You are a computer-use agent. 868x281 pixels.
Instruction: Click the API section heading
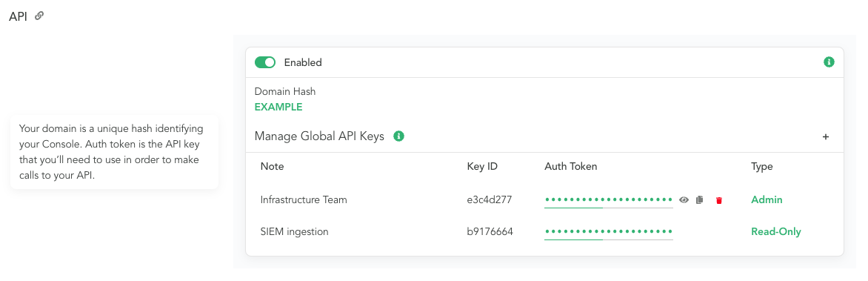(x=19, y=16)
